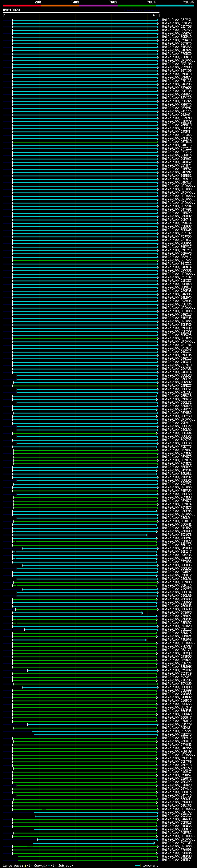Click the UniRef100_B9TTW3 alignment arrowhead
Viewport: 197px width, 868px height.
(155, 843)
